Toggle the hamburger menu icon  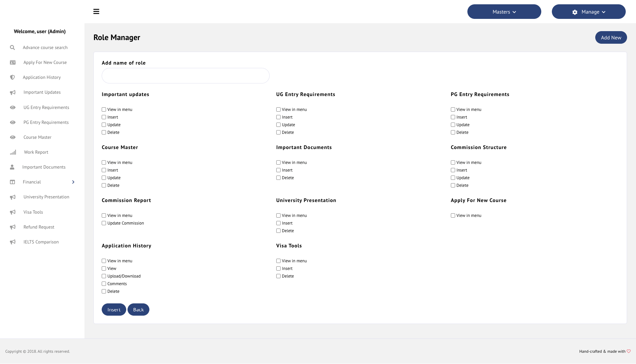click(x=96, y=12)
